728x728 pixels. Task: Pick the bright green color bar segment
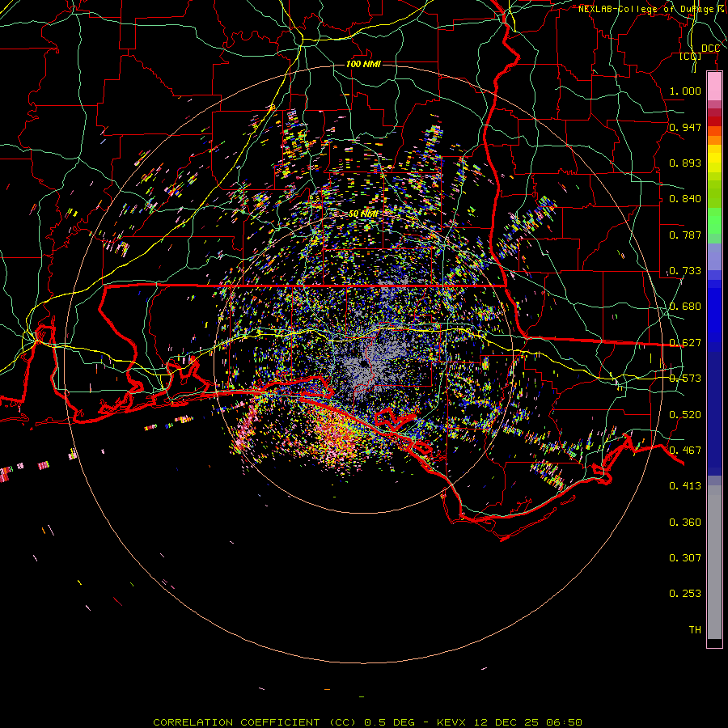point(714,221)
